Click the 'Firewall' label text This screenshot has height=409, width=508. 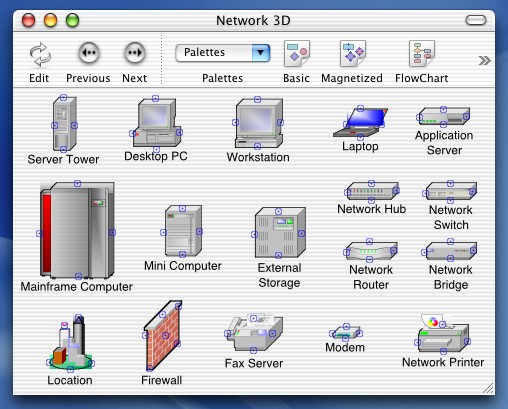pyautogui.click(x=162, y=380)
